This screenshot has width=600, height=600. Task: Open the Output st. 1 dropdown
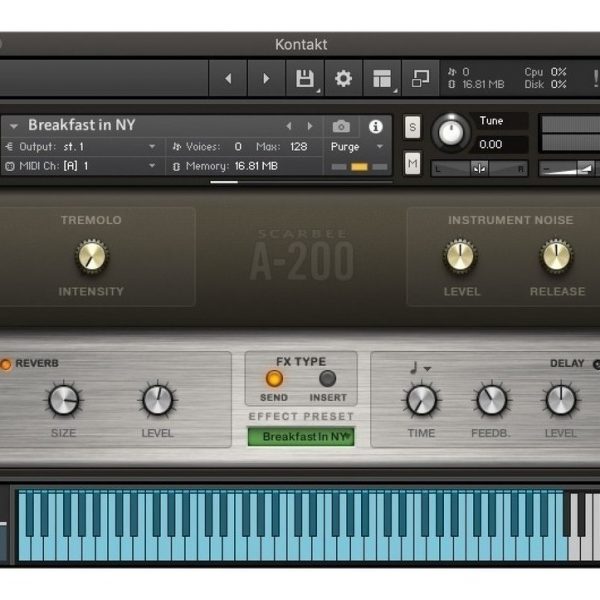[x=81, y=147]
